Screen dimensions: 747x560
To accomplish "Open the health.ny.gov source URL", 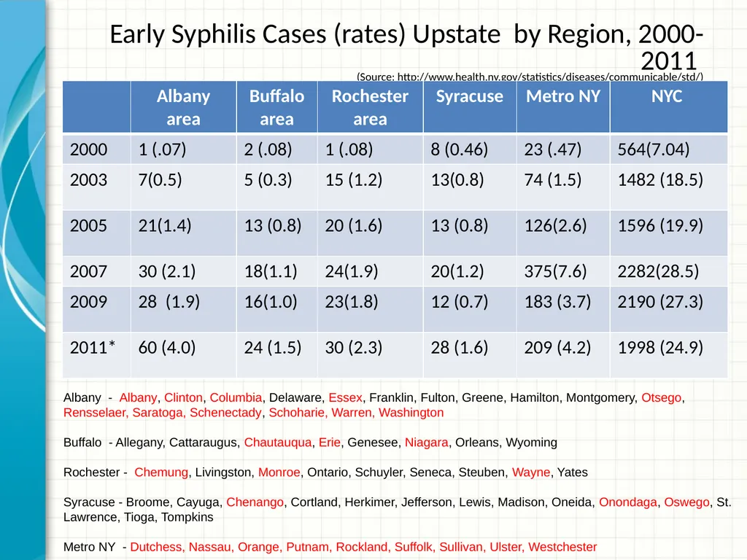I will pyautogui.click(x=550, y=77).
